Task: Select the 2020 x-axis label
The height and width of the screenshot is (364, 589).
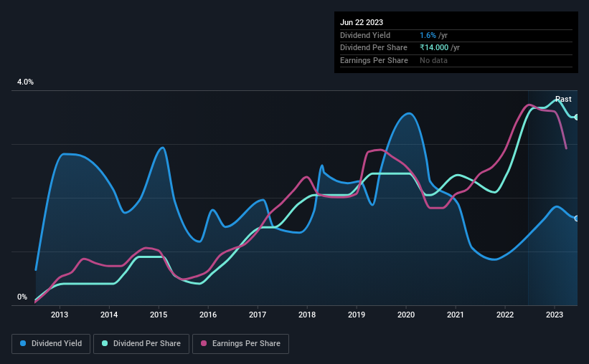Action: coord(406,315)
